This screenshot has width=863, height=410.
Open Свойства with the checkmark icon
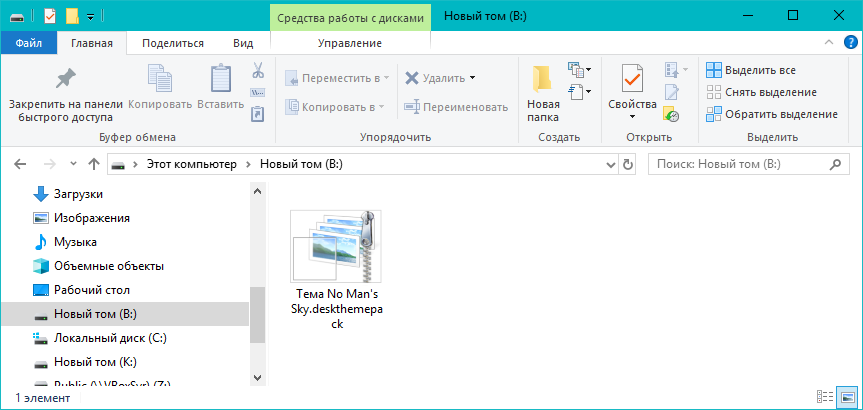[x=632, y=78]
